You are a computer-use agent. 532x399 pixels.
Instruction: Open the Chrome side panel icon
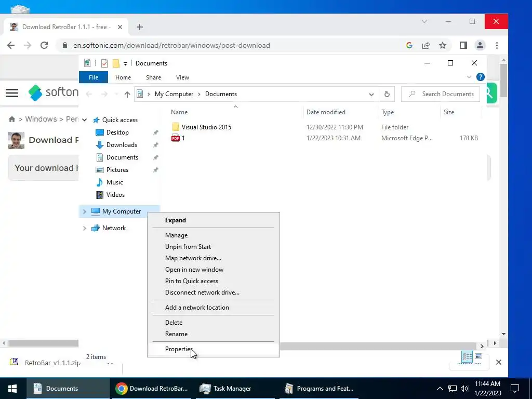463,46
